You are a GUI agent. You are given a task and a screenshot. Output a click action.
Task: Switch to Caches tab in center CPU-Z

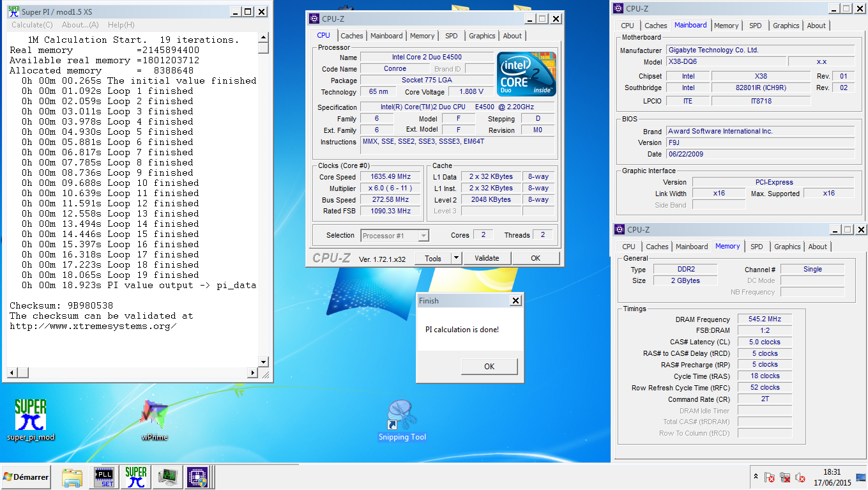pyautogui.click(x=351, y=36)
